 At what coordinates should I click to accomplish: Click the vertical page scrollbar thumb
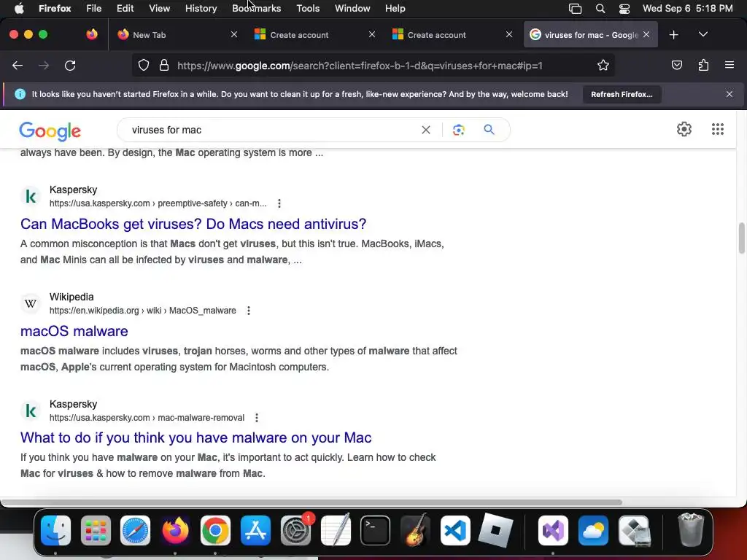tap(742, 238)
